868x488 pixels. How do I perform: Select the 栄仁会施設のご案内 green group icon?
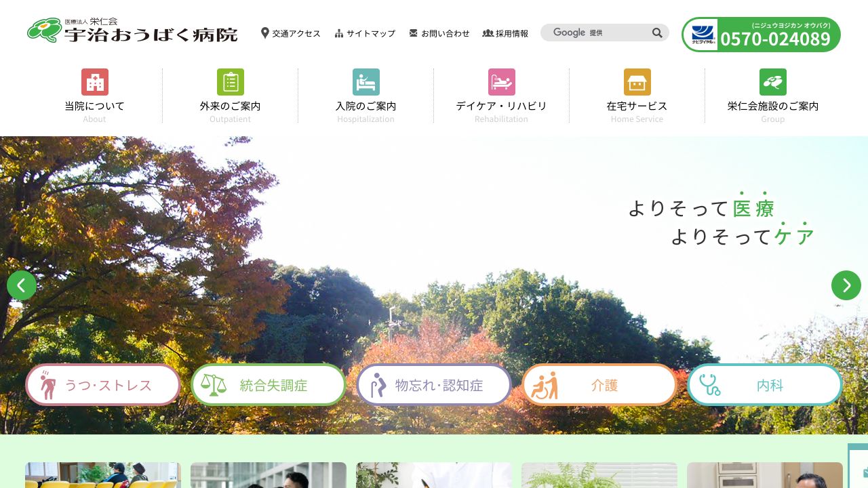[x=773, y=82]
